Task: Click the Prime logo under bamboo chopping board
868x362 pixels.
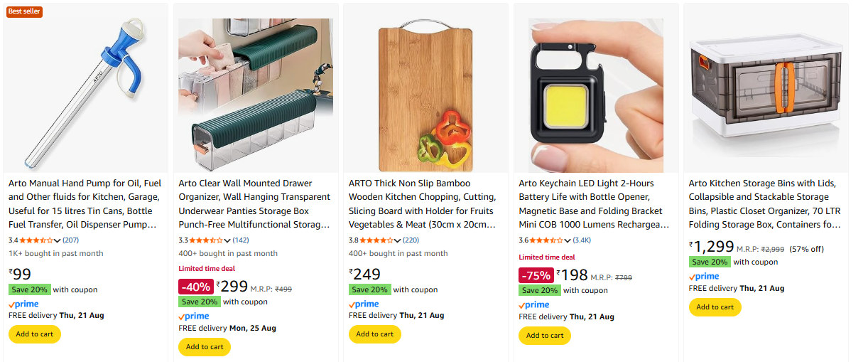Action: pyautogui.click(x=364, y=304)
